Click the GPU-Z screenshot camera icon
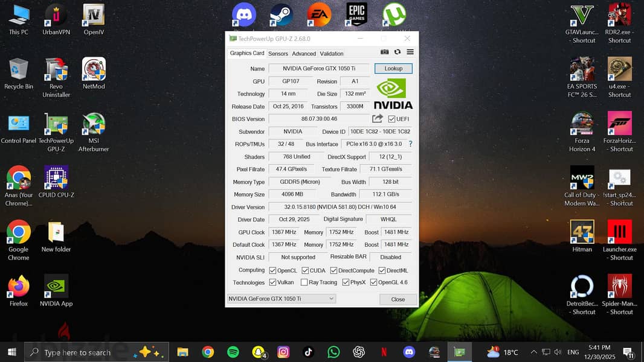 pos(384,52)
